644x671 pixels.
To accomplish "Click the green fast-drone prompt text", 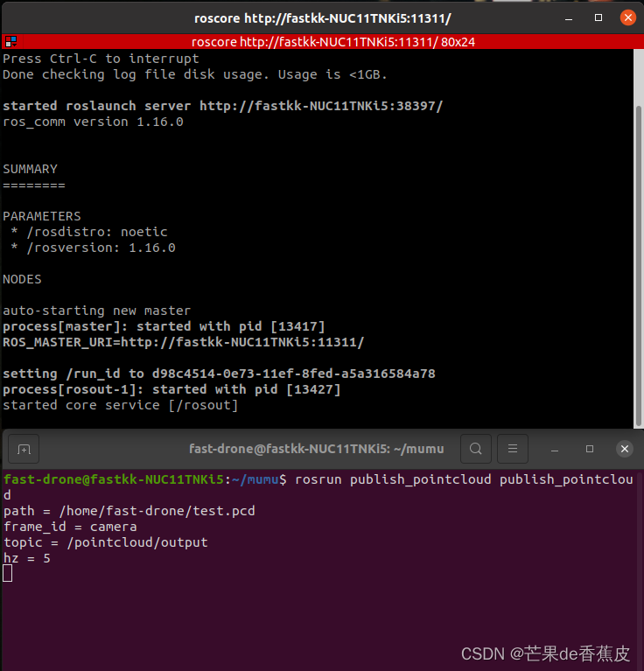I will tap(114, 479).
